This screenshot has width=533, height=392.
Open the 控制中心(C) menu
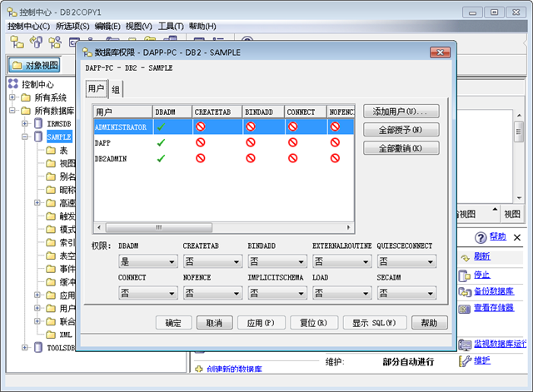click(29, 27)
